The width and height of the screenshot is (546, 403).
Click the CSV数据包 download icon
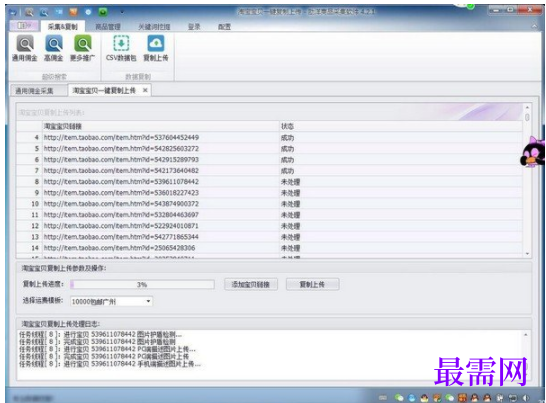click(121, 48)
